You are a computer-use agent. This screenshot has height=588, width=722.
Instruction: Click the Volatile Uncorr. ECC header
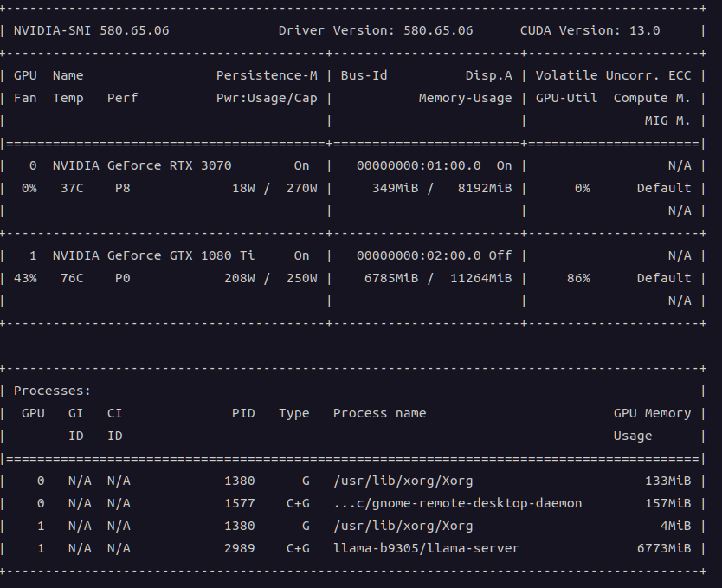click(x=613, y=75)
